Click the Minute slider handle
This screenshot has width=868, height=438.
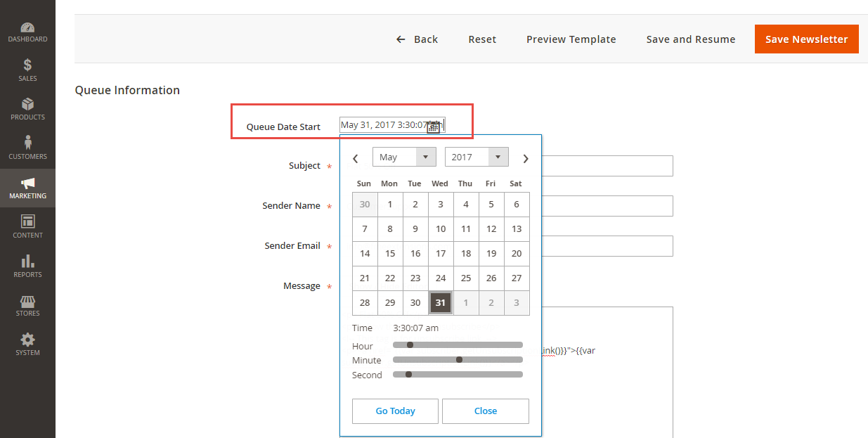[x=459, y=359]
